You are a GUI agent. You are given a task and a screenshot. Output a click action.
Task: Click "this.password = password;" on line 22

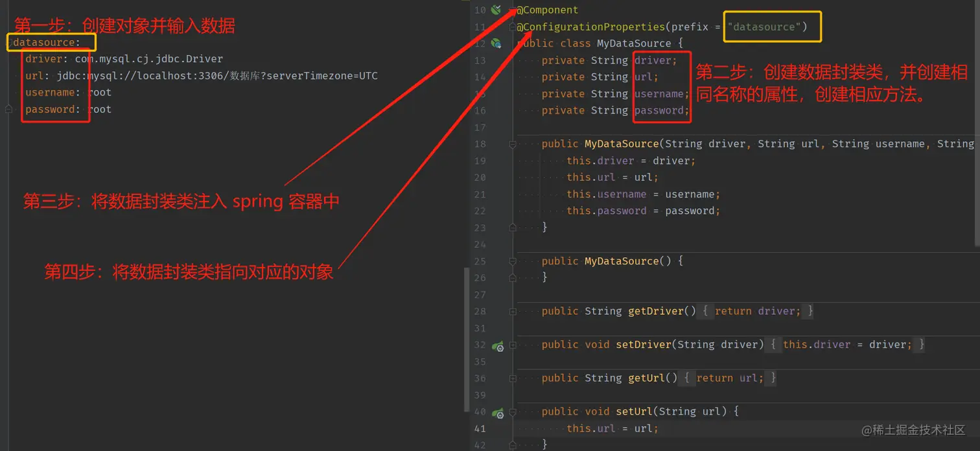coord(644,211)
